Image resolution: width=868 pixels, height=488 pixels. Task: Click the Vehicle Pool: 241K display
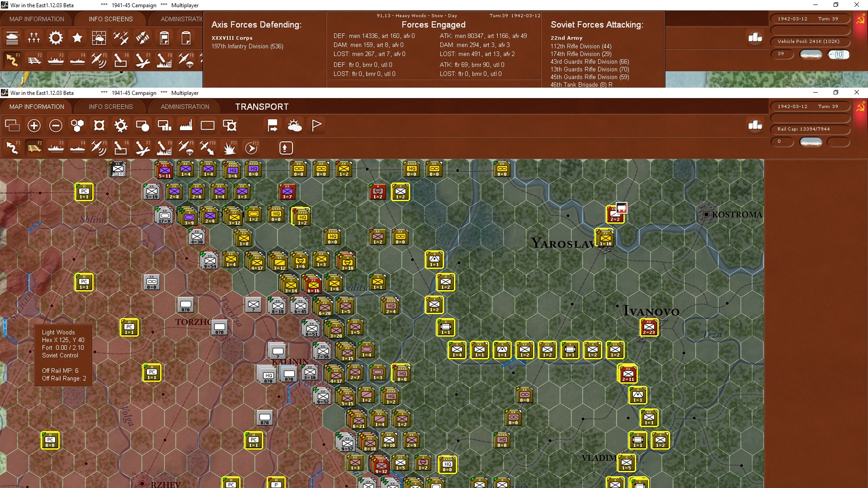810,42
